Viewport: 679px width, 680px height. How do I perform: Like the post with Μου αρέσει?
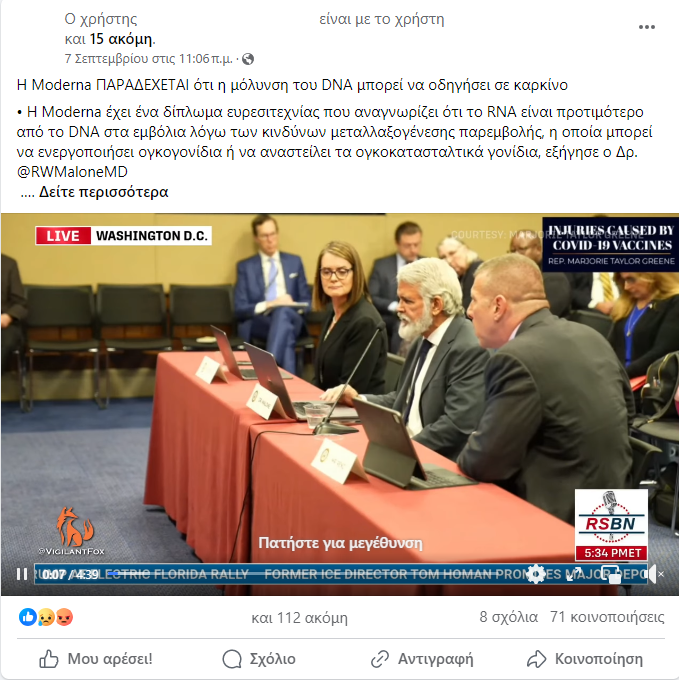click(96, 659)
